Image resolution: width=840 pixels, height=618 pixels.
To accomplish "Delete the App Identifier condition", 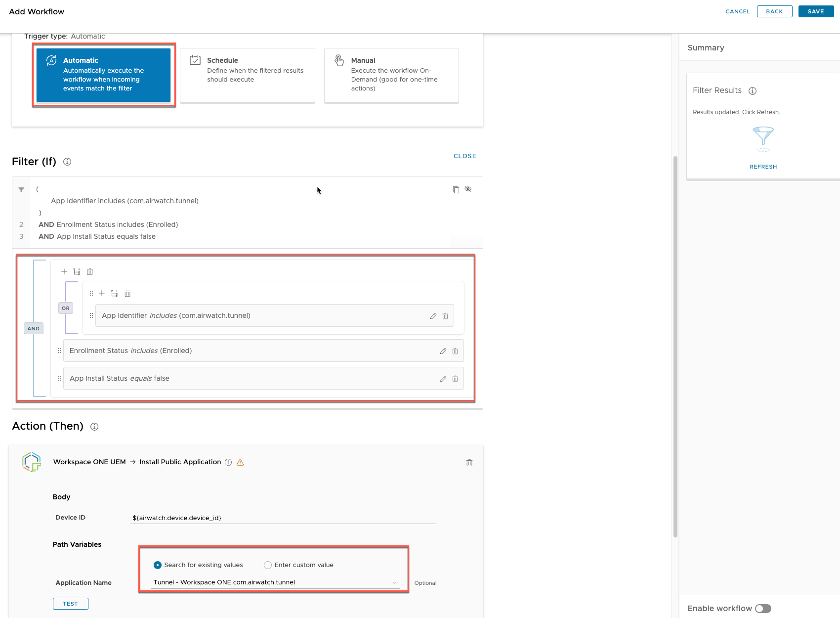I will coord(445,315).
